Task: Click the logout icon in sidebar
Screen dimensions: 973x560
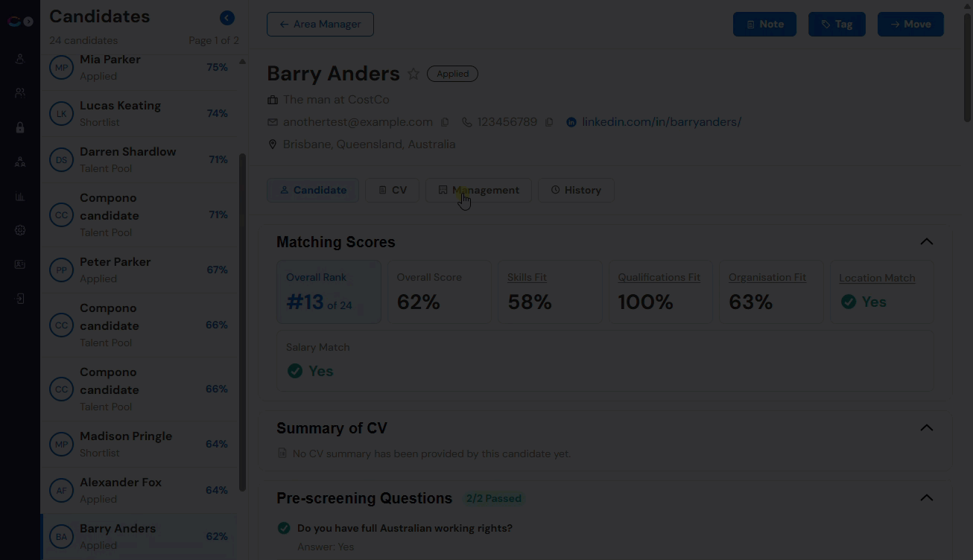Action: pyautogui.click(x=20, y=299)
